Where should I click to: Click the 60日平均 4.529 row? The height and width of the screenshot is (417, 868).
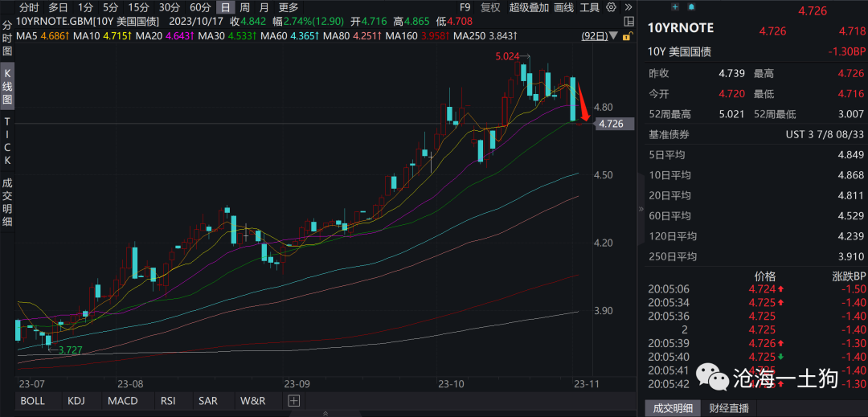click(x=755, y=215)
